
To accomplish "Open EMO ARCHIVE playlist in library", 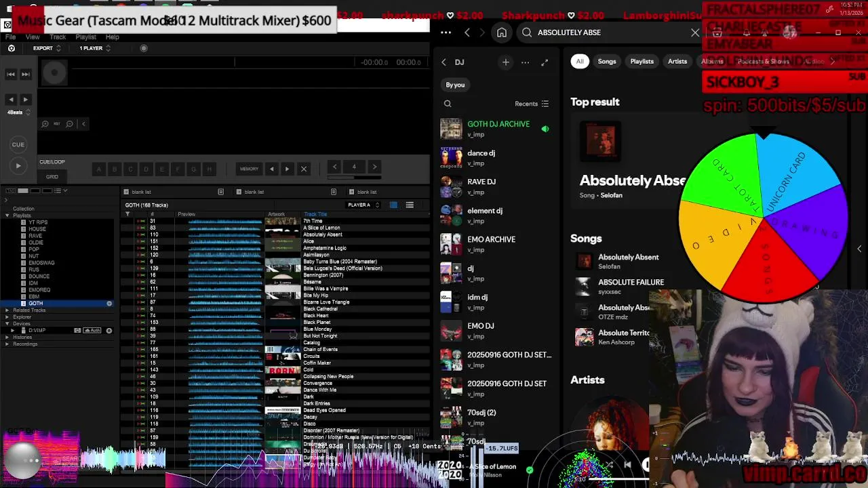I will (496, 244).
